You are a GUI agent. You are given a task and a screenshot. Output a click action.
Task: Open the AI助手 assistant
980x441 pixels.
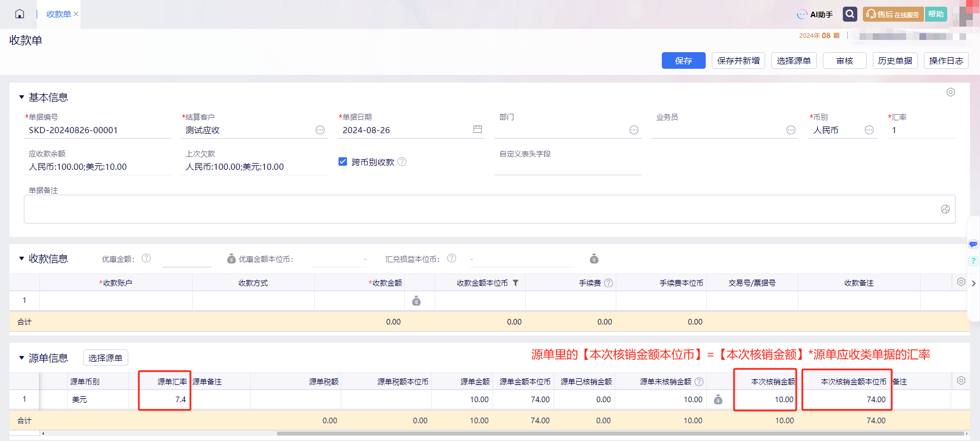[x=815, y=14]
